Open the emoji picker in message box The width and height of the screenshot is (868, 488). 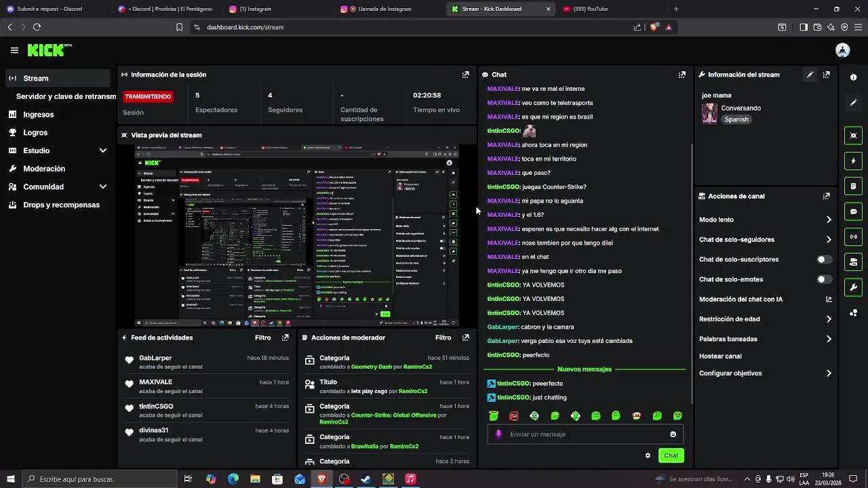tap(673, 434)
